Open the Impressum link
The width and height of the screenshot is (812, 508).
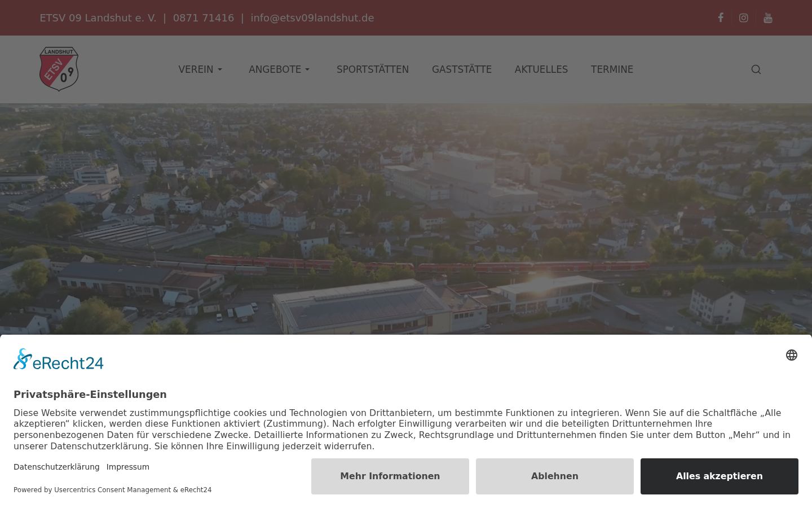[x=128, y=467]
